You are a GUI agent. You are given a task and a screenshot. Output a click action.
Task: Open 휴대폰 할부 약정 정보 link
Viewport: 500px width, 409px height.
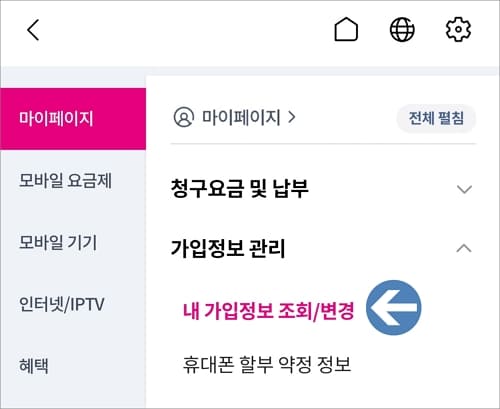pos(267,364)
